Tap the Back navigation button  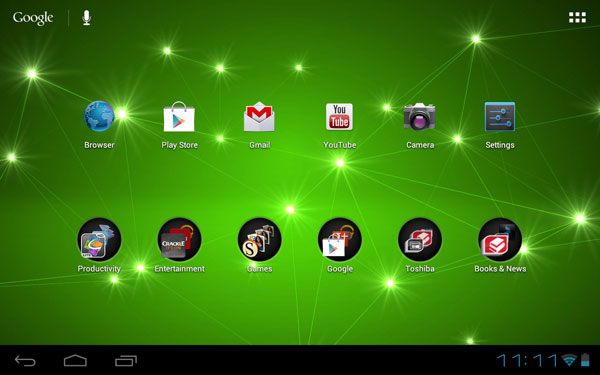pos(25,360)
